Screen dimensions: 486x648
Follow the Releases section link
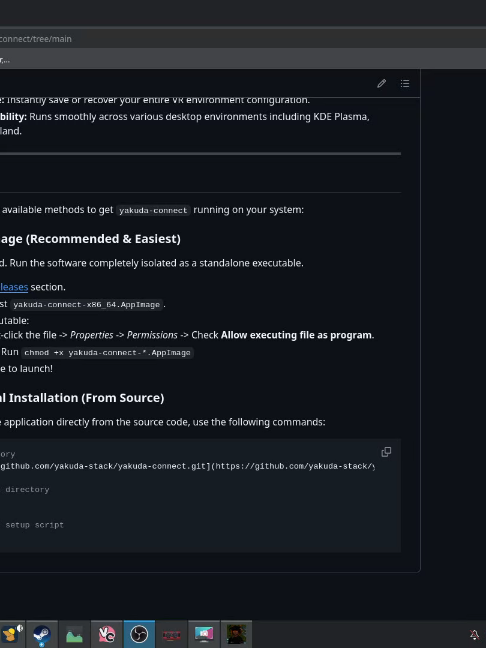14,287
